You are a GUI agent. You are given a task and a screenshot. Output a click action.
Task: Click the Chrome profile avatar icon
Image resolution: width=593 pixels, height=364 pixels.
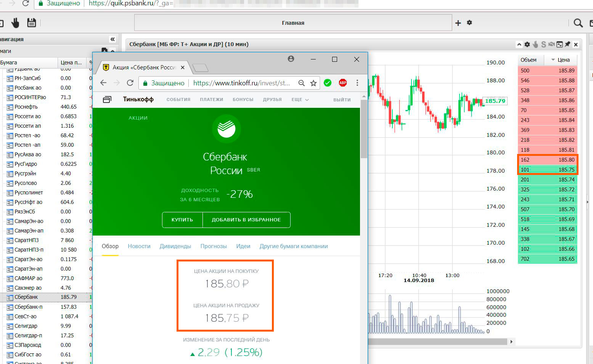tap(291, 59)
